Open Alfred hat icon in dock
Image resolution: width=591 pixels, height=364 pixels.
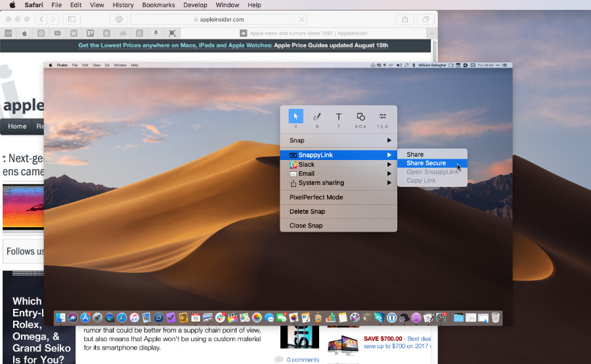click(x=404, y=319)
